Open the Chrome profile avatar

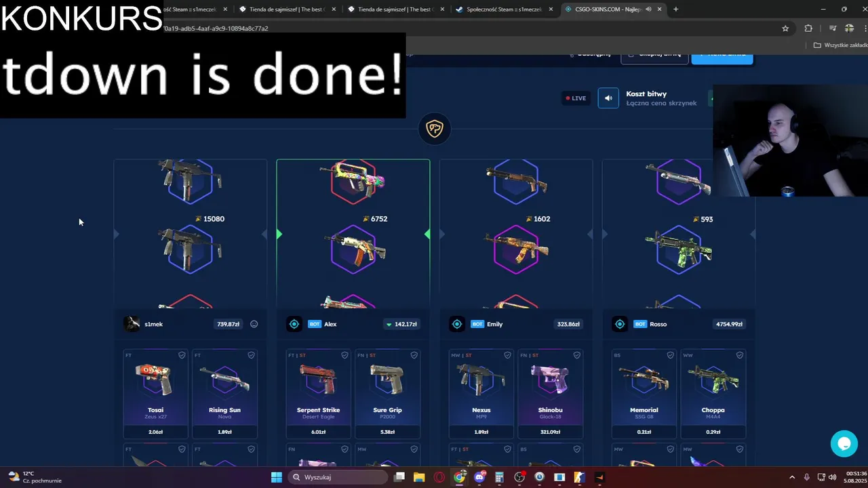click(849, 28)
